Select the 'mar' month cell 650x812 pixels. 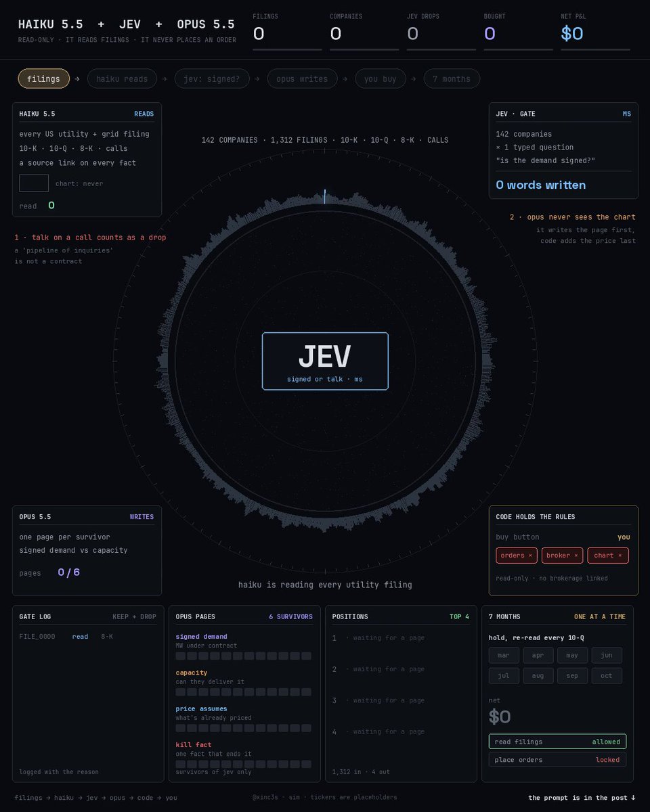(504, 656)
